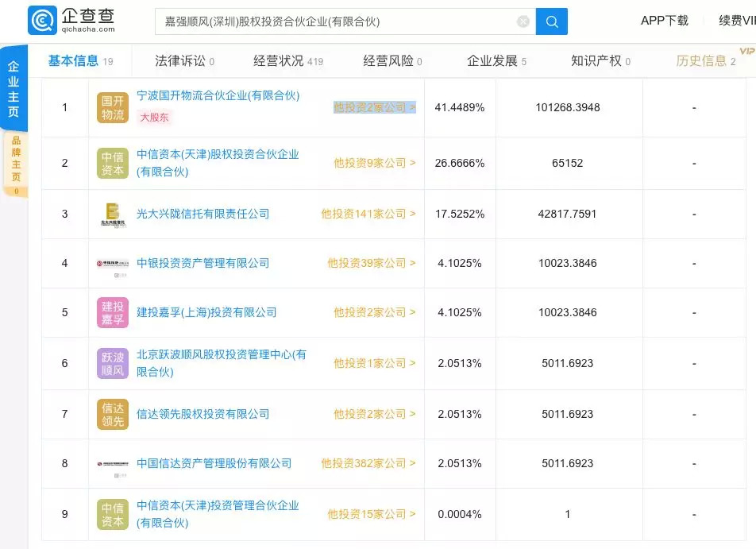Screen dimensions: 756x549
Task: Click the 建投嘉孚 pink logo badge
Action: [113, 312]
